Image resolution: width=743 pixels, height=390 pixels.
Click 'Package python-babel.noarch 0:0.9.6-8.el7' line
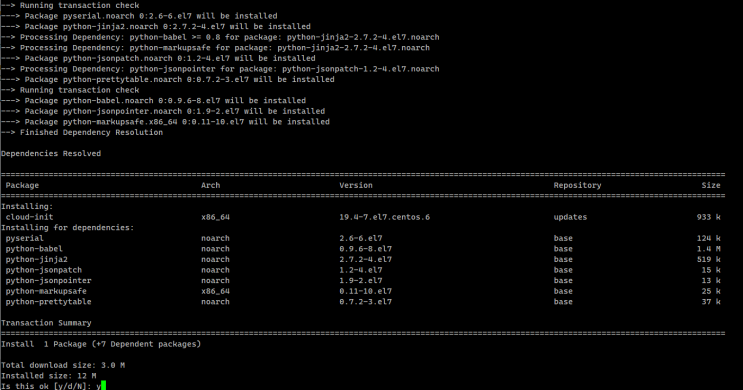(x=154, y=100)
